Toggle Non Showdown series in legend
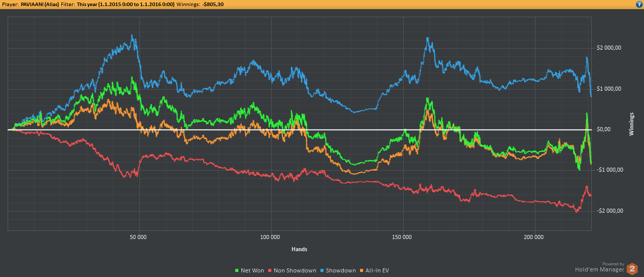Viewport: 644px width, 277px height. 293,270
